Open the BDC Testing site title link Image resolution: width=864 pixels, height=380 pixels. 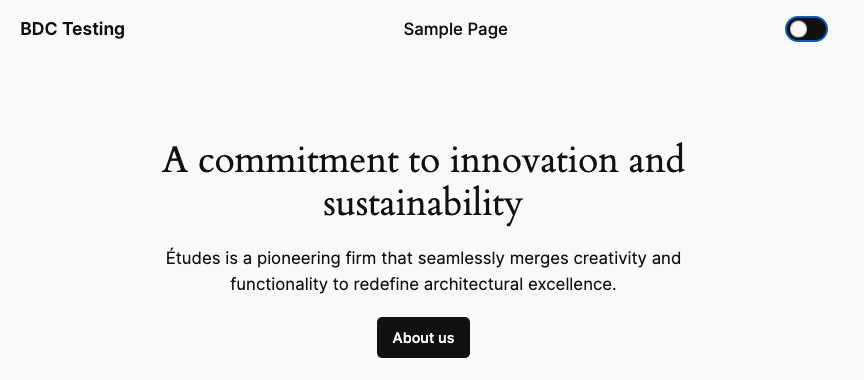[72, 29]
